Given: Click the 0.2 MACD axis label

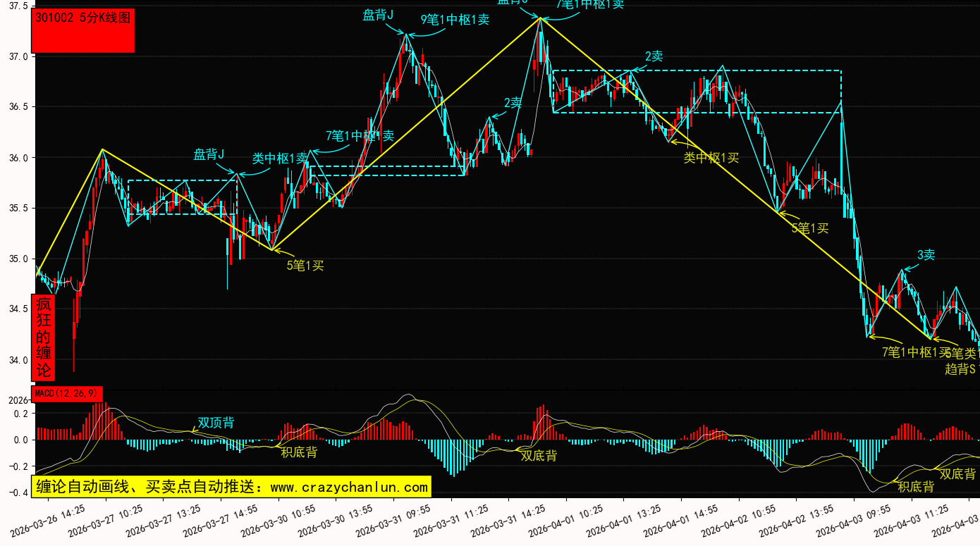Looking at the screenshot, I should click(x=18, y=414).
